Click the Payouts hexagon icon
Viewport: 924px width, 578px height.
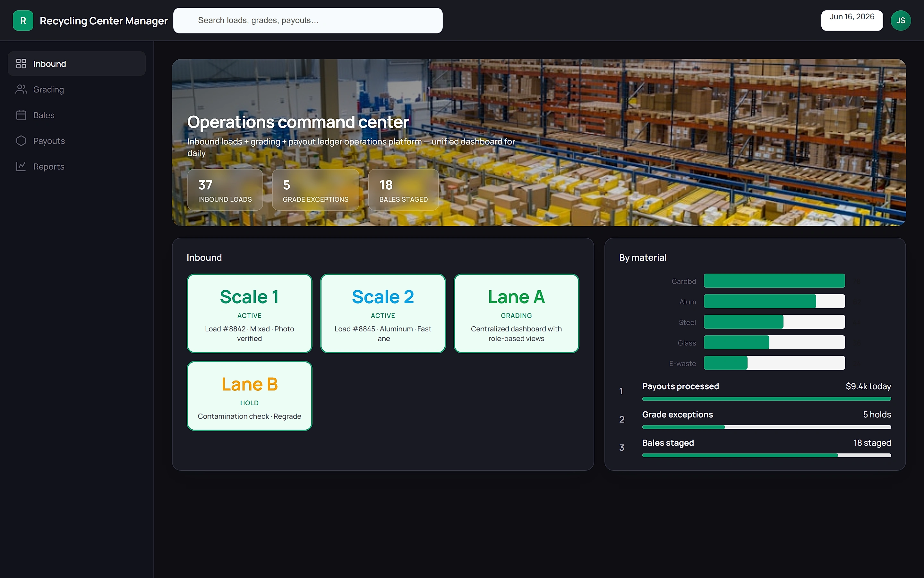[21, 141]
